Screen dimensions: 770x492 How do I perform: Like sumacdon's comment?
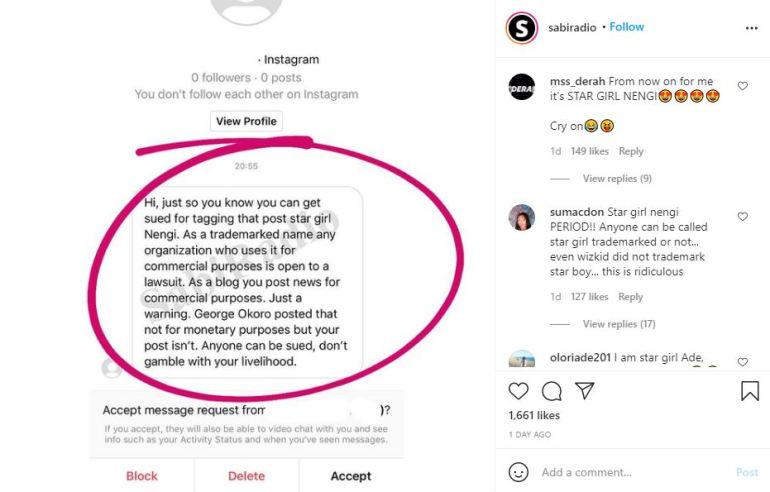coord(742,216)
